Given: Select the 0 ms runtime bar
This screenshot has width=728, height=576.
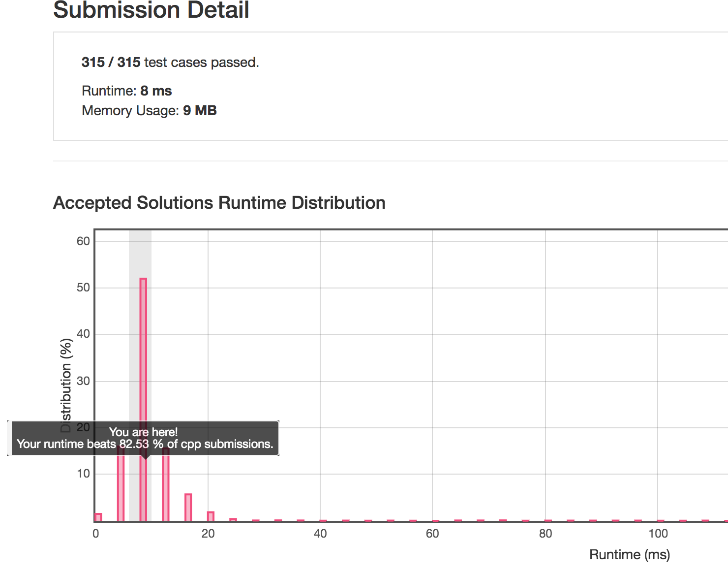Looking at the screenshot, I should 98,517.
